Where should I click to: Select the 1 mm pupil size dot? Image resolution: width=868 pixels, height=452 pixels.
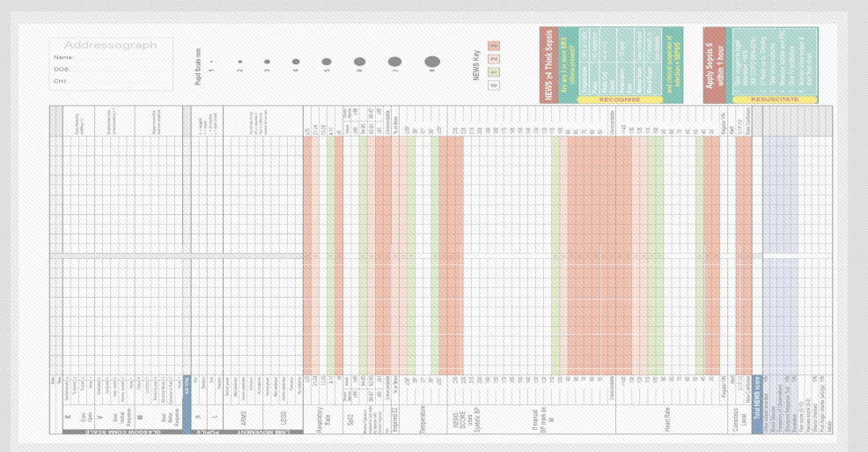pos(211,62)
